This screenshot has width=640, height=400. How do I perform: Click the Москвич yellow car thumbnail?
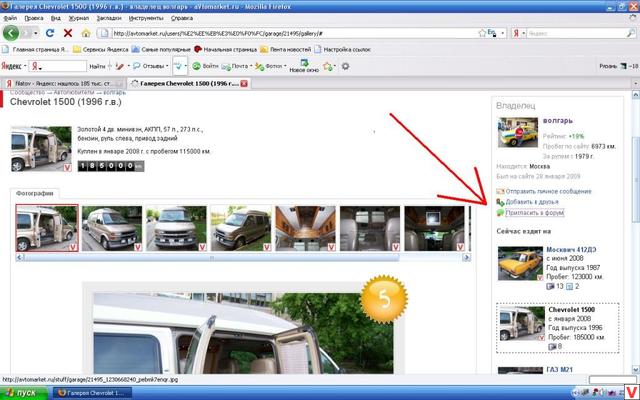point(520,263)
